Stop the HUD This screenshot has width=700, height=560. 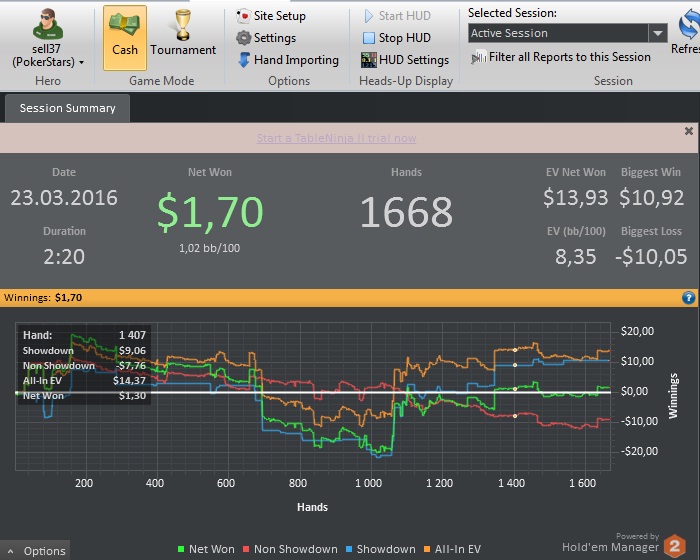[x=396, y=38]
